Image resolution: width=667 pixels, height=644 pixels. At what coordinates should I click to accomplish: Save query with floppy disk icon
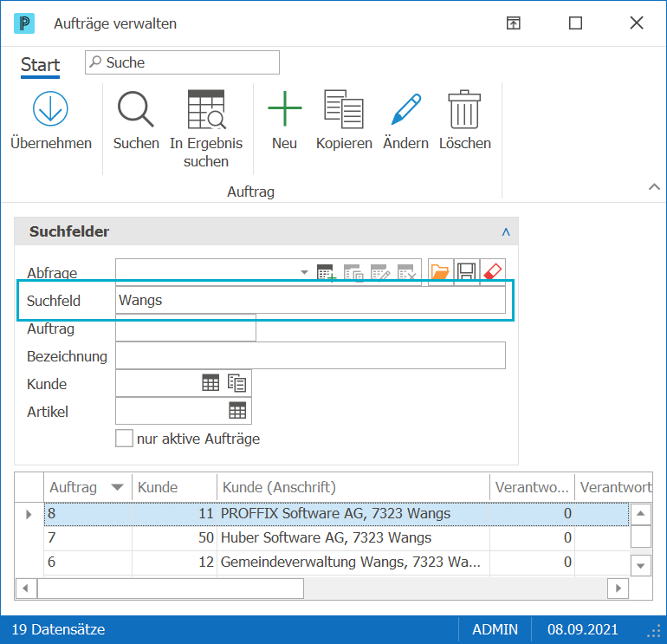(x=467, y=271)
